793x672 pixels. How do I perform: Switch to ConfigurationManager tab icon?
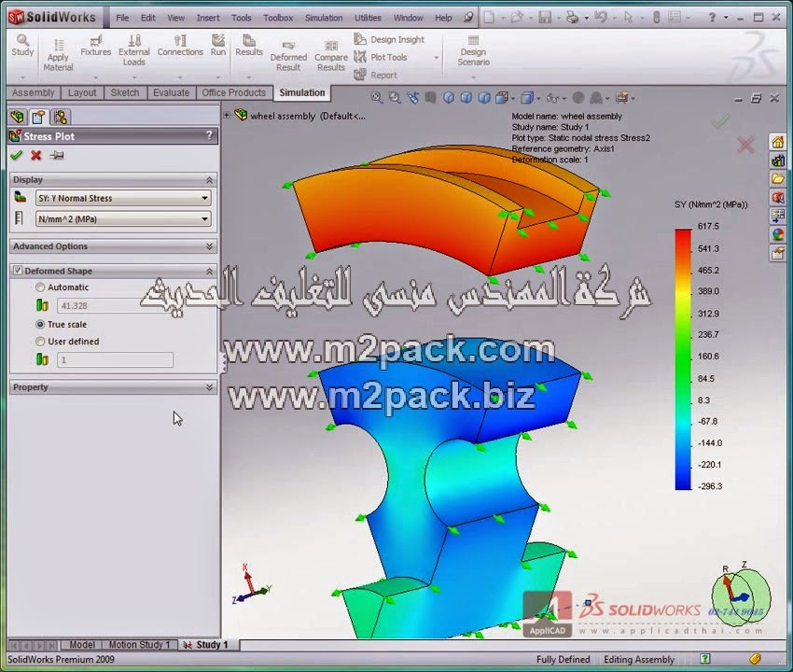point(61,117)
